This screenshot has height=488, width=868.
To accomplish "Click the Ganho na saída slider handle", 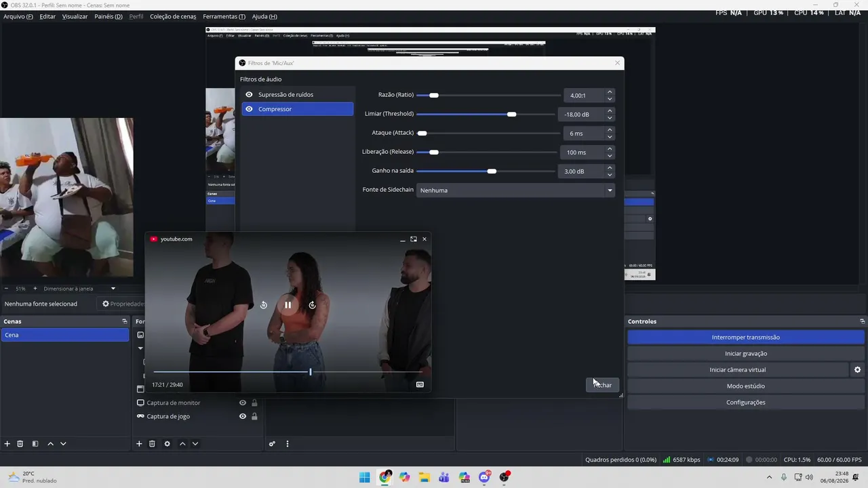I will [x=492, y=171].
